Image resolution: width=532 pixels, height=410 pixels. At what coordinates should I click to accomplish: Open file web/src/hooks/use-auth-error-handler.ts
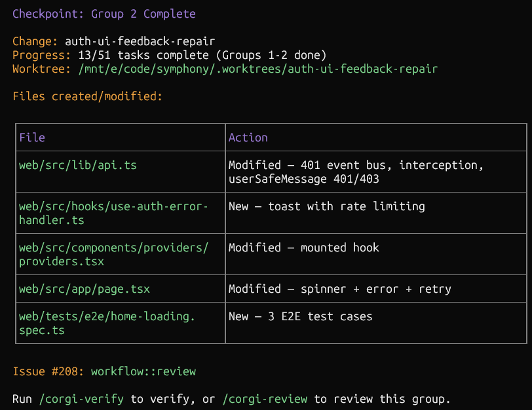(113, 214)
